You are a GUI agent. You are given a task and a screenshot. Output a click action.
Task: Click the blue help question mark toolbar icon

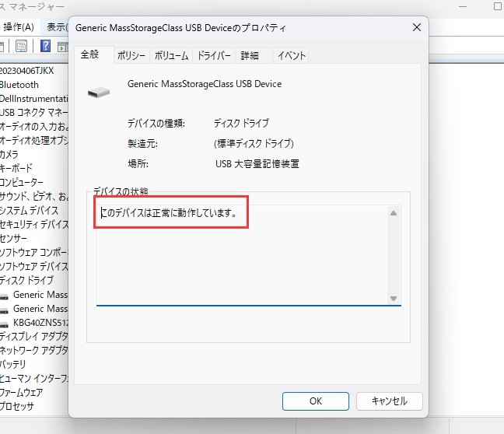(x=45, y=47)
